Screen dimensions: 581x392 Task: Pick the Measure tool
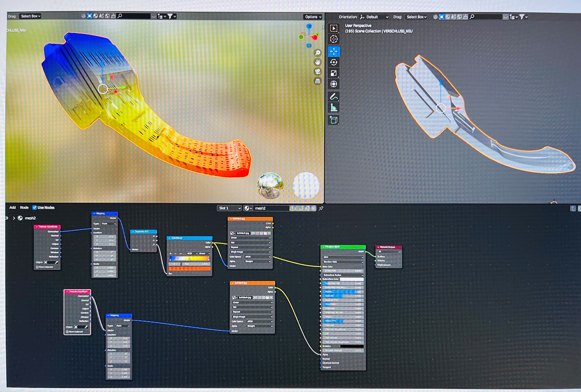[334, 108]
